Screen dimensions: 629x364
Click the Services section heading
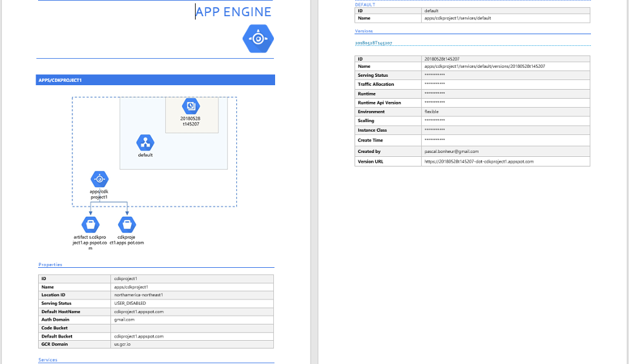click(48, 359)
